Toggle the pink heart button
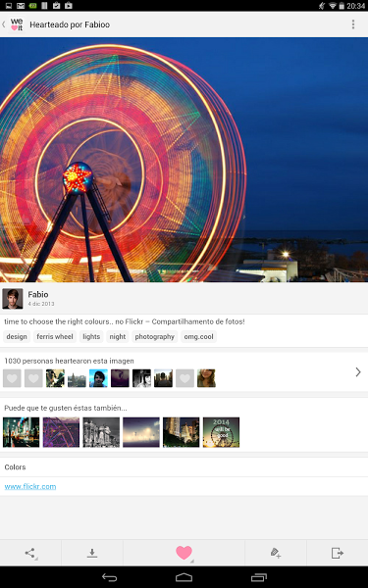368x588 pixels. 184,553
